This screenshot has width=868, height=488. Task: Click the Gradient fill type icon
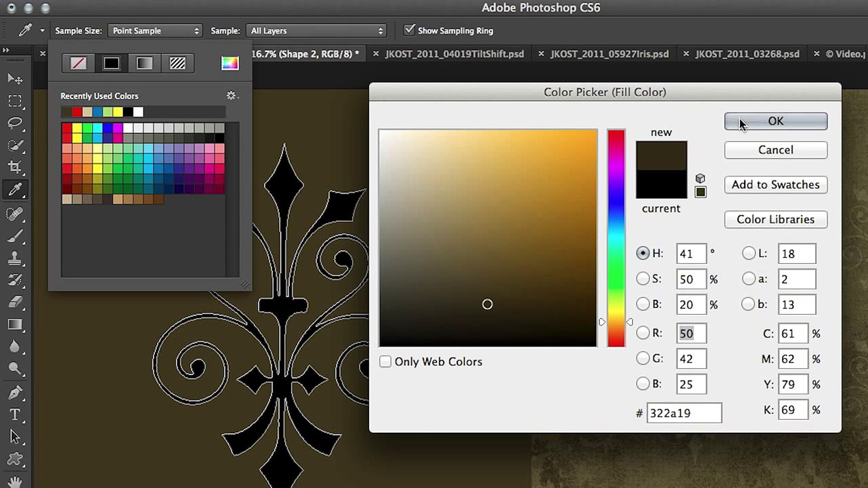145,63
